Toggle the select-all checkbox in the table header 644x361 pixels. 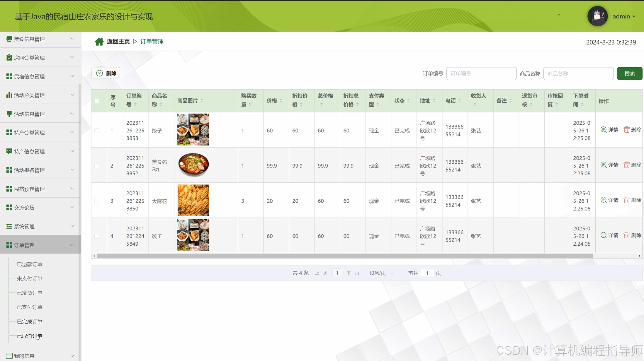click(97, 101)
